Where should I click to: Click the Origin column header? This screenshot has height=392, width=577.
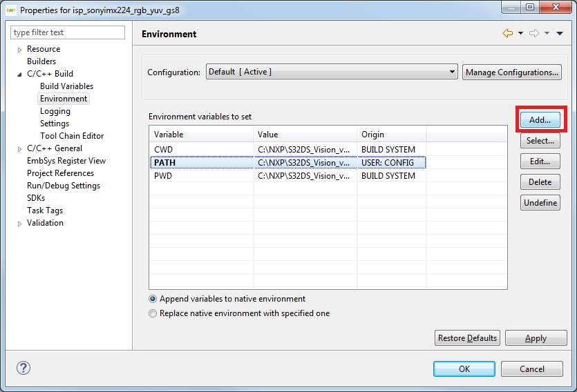(x=391, y=135)
